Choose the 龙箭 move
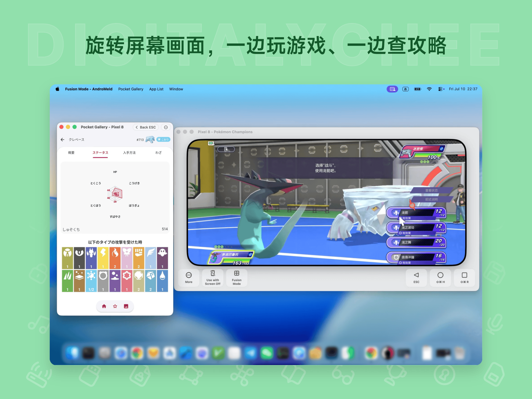The image size is (532, 399). click(416, 213)
